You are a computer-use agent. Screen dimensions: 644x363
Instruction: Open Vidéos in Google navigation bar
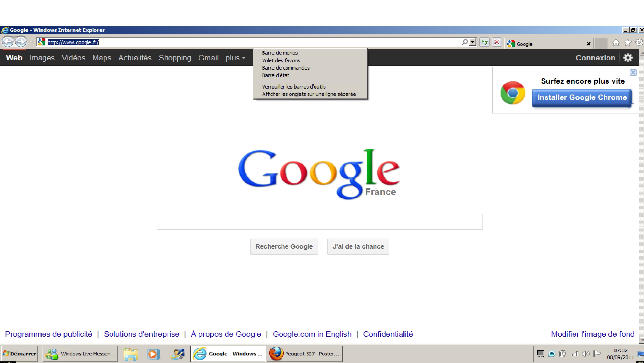(73, 58)
